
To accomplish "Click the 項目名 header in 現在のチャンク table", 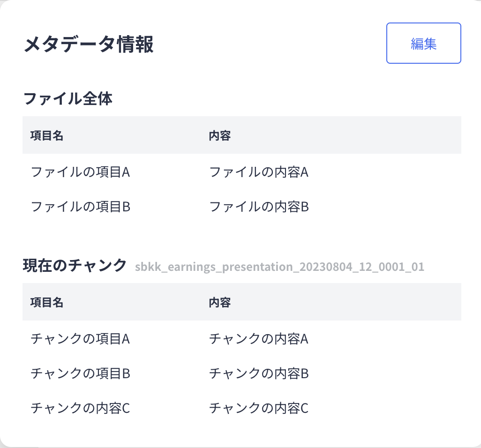I will (46, 302).
